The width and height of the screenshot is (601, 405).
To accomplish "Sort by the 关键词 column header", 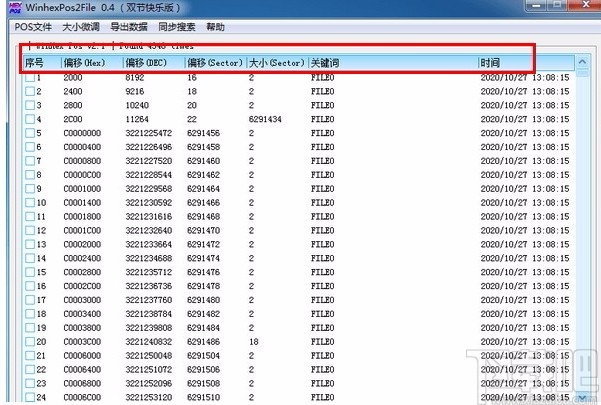I will tap(394, 63).
